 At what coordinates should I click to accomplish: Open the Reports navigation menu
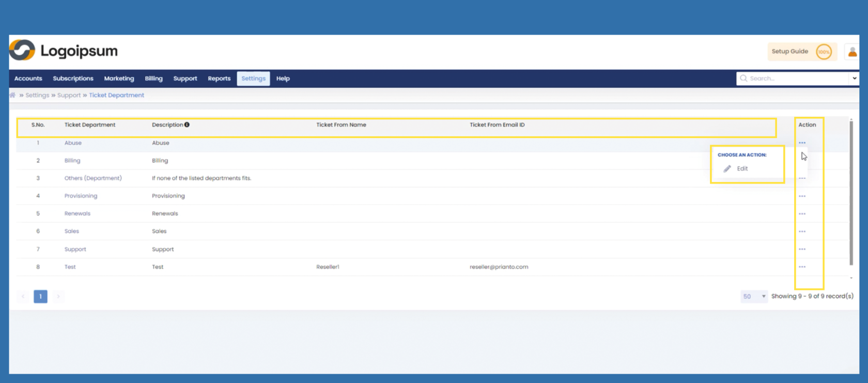pyautogui.click(x=219, y=79)
